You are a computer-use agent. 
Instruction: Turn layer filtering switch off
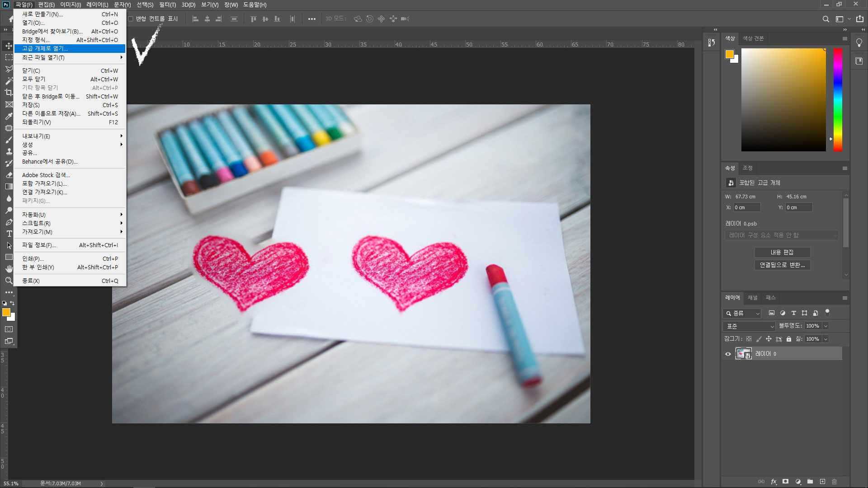pos(827,312)
